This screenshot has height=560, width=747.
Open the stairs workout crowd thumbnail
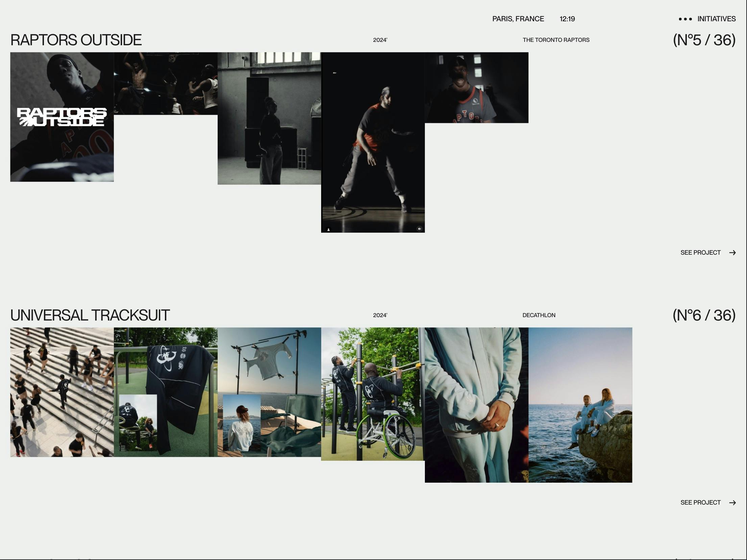[x=62, y=392]
